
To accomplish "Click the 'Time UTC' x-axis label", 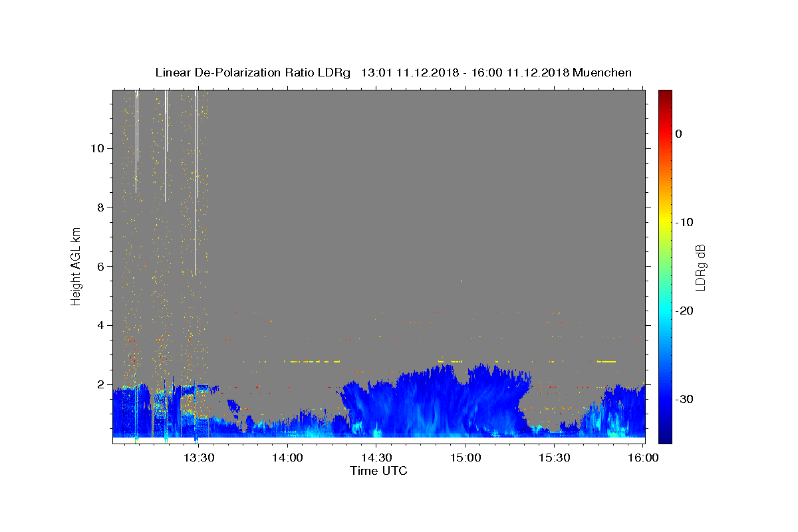I will point(378,471).
